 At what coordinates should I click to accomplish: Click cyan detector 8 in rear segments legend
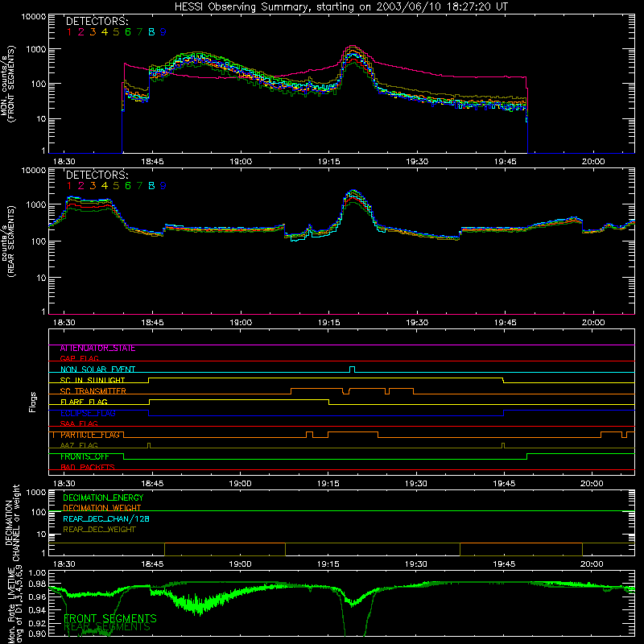[151, 186]
